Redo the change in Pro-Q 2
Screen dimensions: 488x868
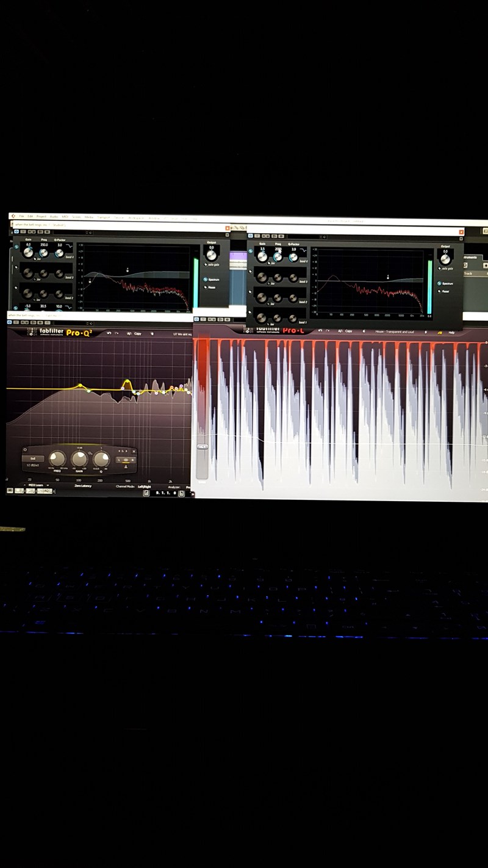click(117, 333)
